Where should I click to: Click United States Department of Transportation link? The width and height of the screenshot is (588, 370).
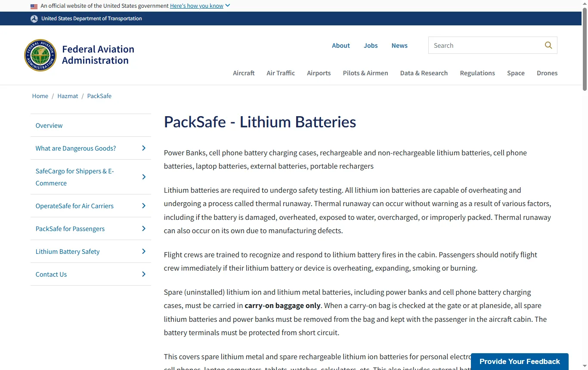(92, 18)
